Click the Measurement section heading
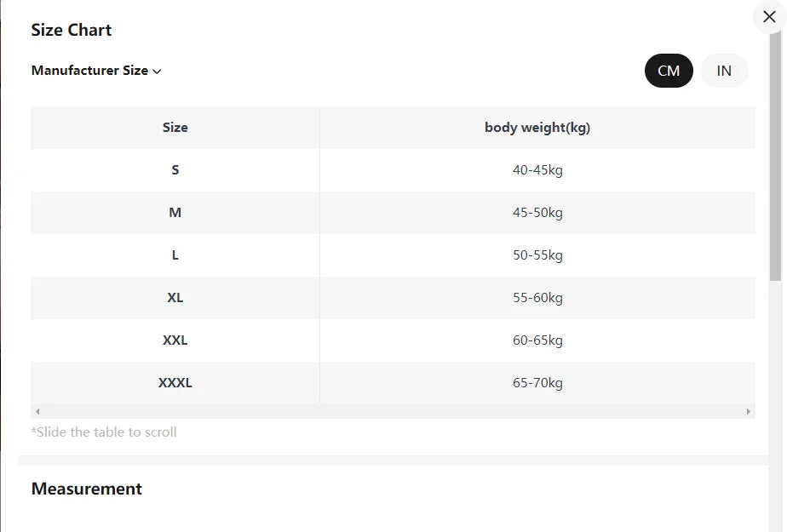Viewport: 787px width, 532px height. [x=86, y=489]
